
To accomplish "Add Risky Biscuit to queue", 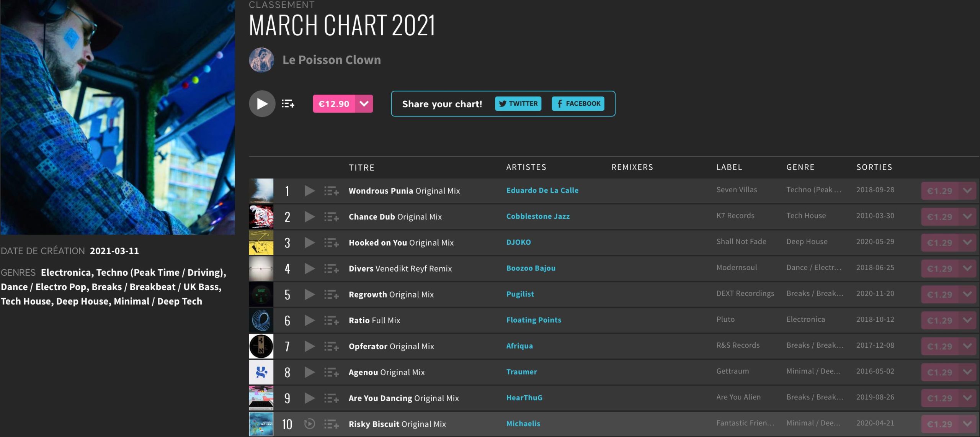I will tap(332, 424).
